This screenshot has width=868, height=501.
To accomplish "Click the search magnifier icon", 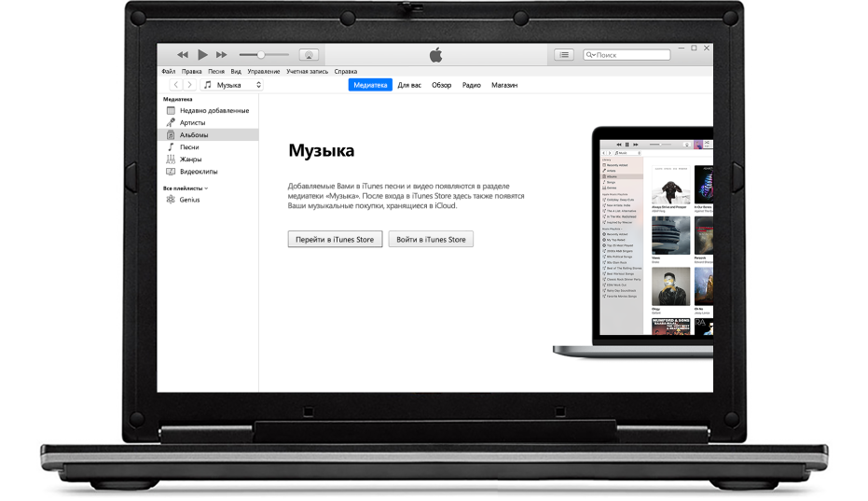I will (x=590, y=55).
